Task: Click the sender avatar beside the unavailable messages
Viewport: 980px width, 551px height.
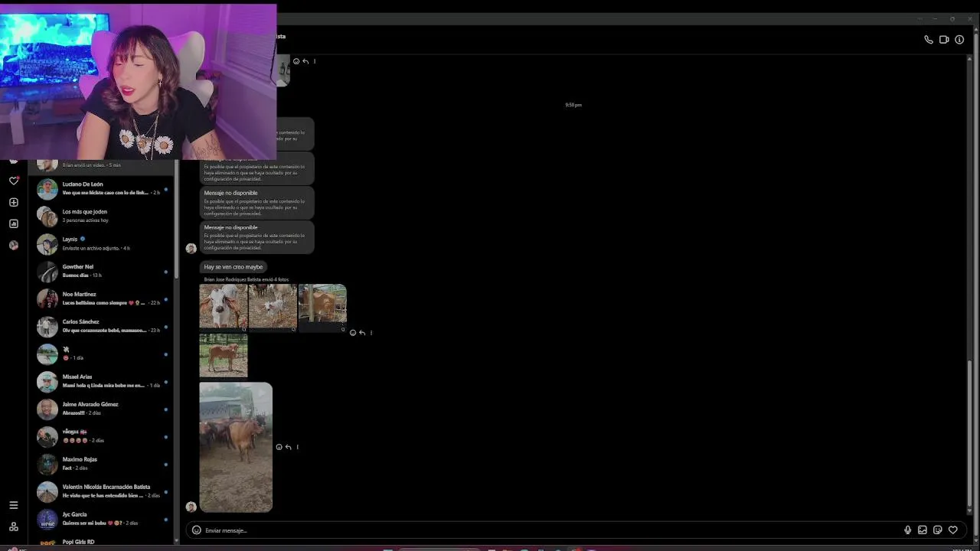Action: [x=191, y=249]
